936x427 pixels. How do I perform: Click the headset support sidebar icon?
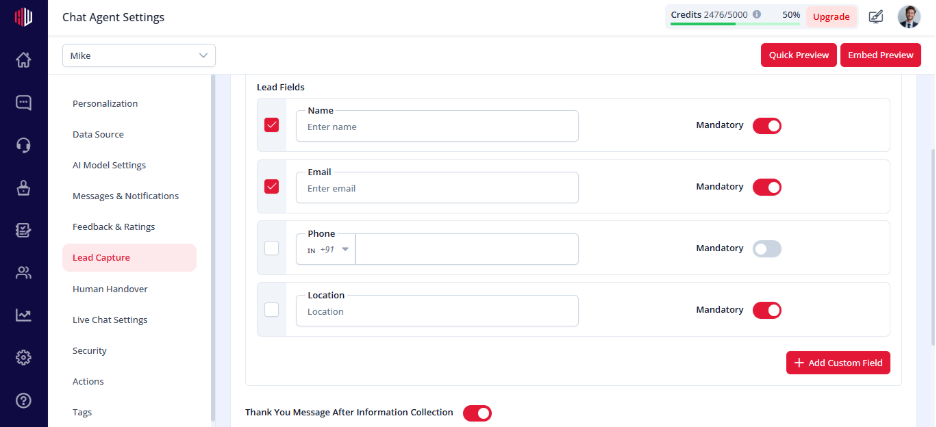23,145
